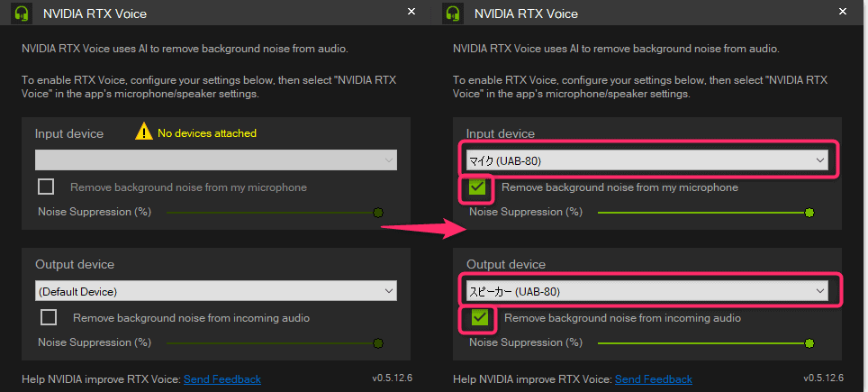This screenshot has width=868, height=392.
Task: Click the headset logo in the right window's title bar
Action: pos(454,14)
